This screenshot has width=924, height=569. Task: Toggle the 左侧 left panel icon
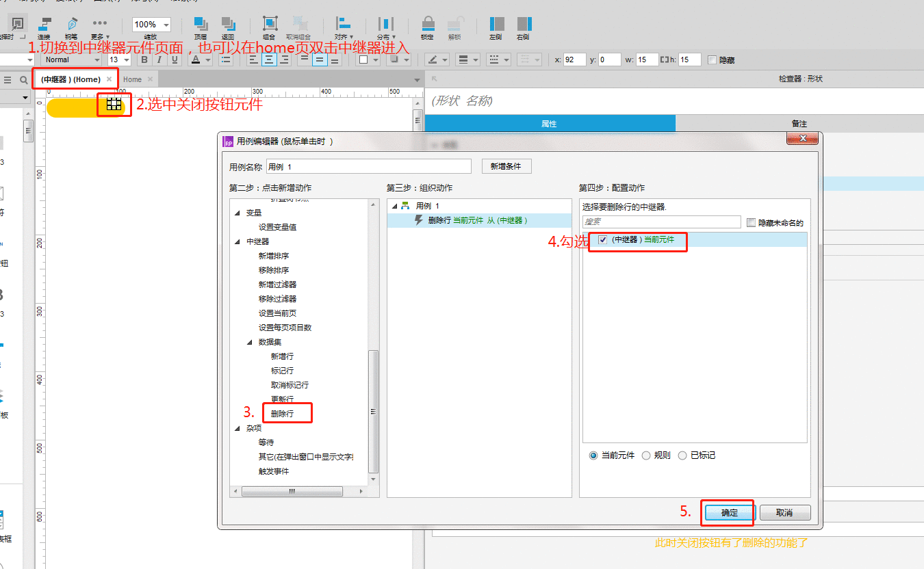[497, 25]
